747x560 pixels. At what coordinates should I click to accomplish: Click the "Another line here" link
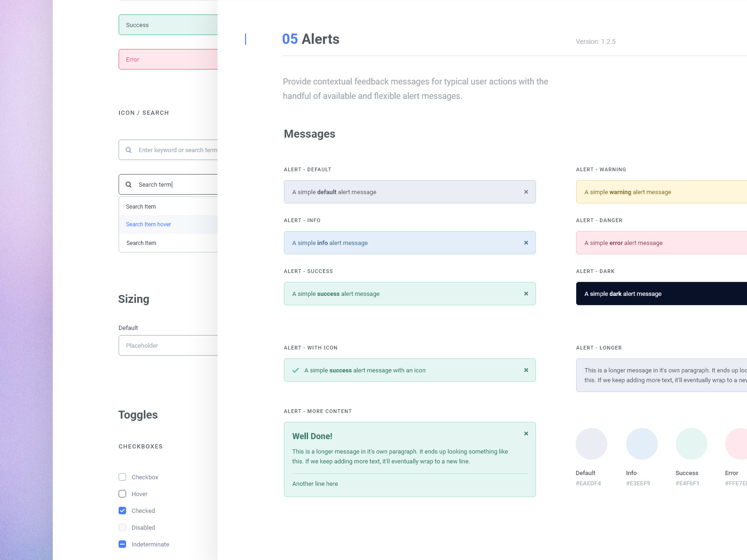click(315, 484)
